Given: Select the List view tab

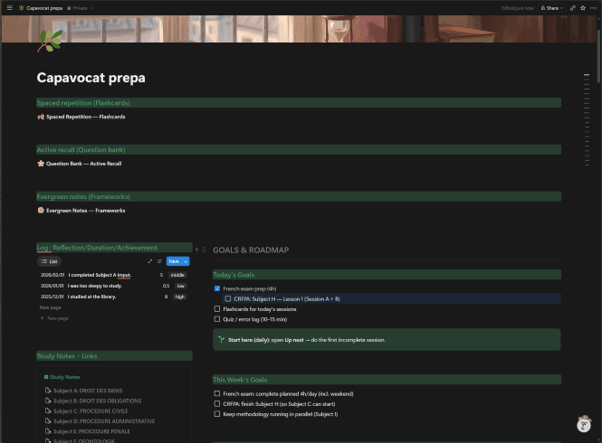Looking at the screenshot, I should click(x=49, y=261).
